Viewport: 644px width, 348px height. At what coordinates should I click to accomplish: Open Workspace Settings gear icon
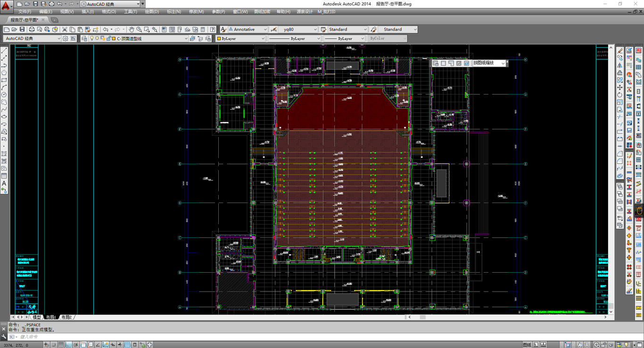click(x=65, y=39)
